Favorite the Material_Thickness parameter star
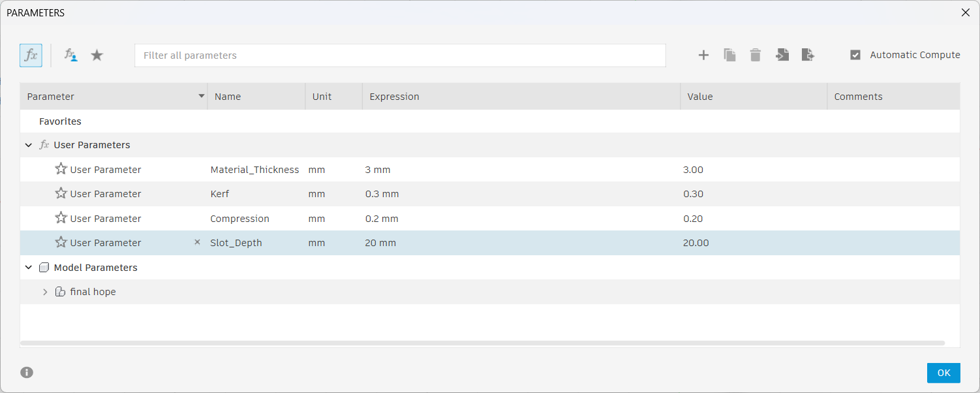This screenshot has width=980, height=393. 61,169
